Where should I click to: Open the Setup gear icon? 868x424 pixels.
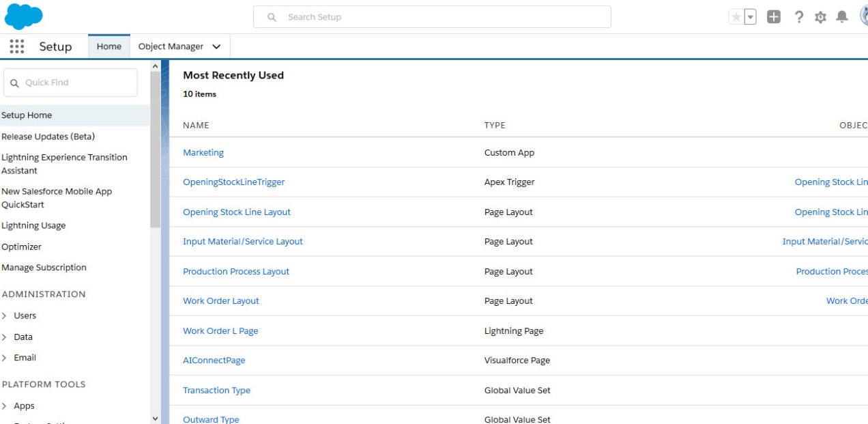pos(820,17)
